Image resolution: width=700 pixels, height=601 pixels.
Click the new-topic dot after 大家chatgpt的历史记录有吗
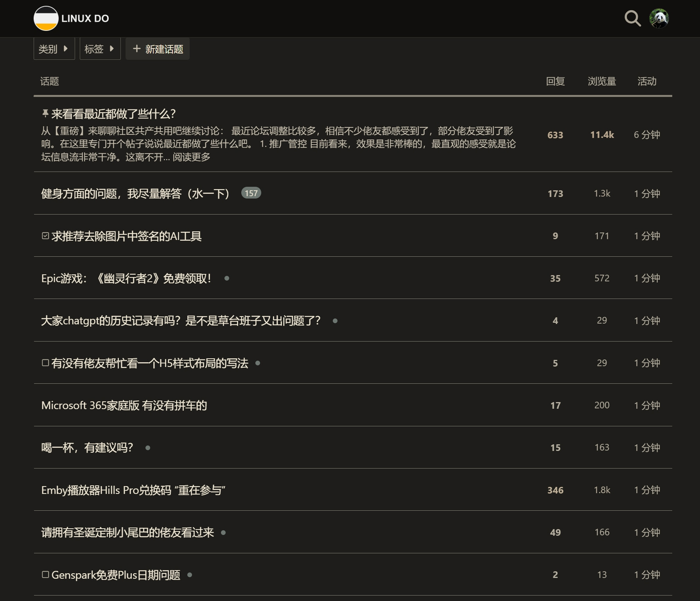point(335,321)
